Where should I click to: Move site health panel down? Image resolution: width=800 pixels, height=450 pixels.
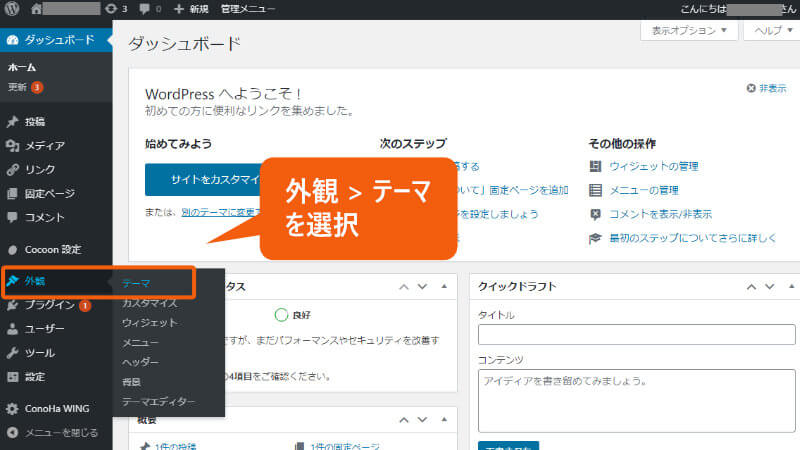[422, 287]
